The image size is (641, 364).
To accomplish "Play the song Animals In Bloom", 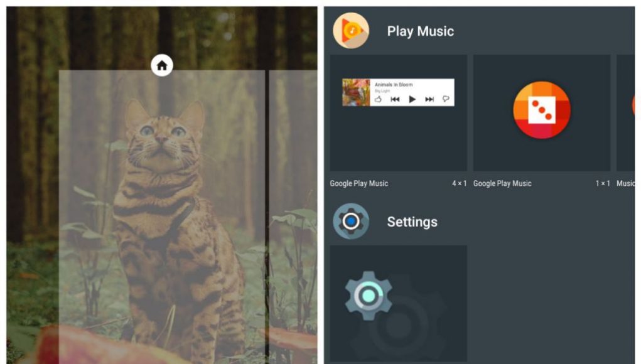I will tap(412, 99).
